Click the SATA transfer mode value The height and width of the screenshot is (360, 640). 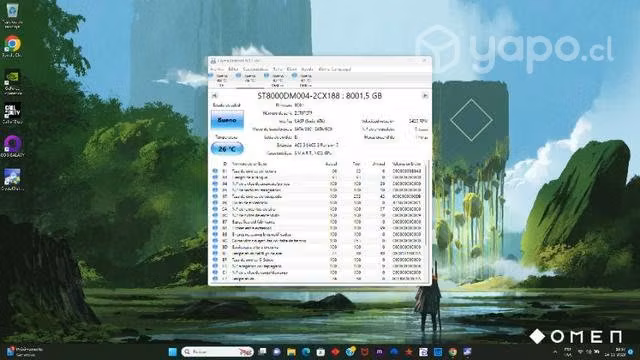pos(313,129)
